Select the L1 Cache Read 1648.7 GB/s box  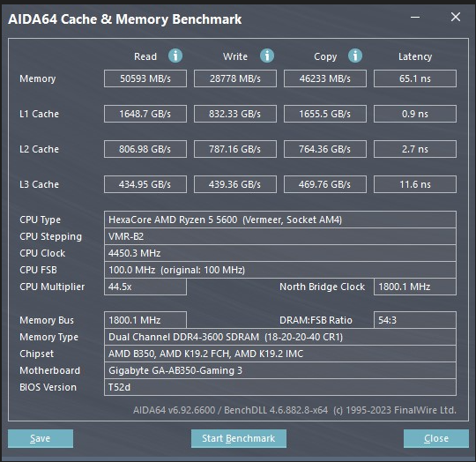tap(145, 114)
